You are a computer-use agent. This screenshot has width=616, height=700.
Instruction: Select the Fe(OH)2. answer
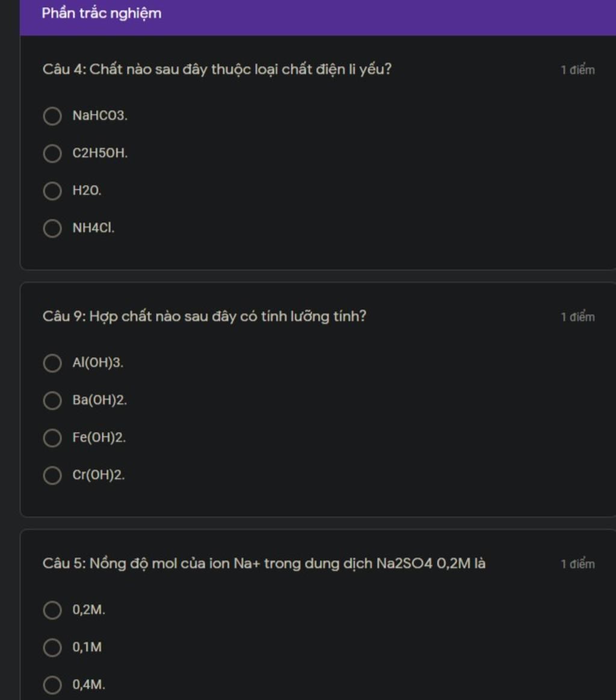point(52,438)
